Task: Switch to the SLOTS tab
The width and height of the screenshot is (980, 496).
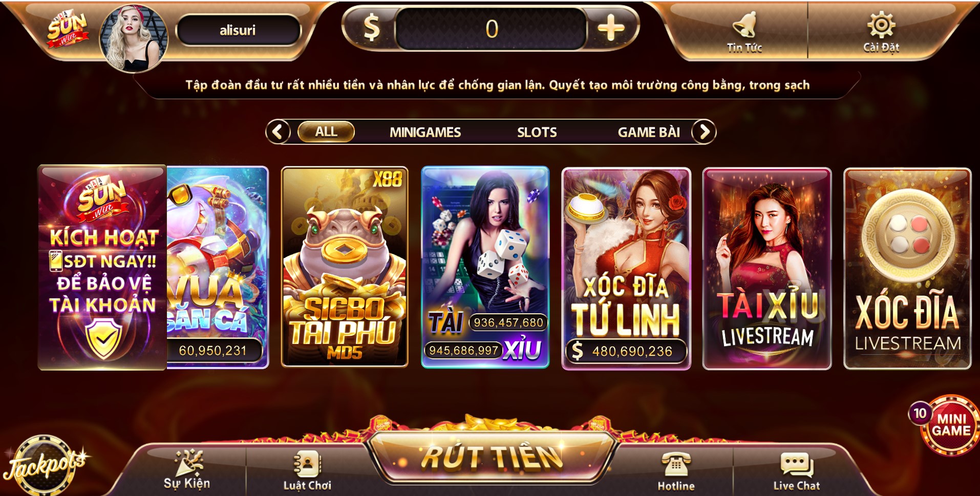Action: (537, 133)
